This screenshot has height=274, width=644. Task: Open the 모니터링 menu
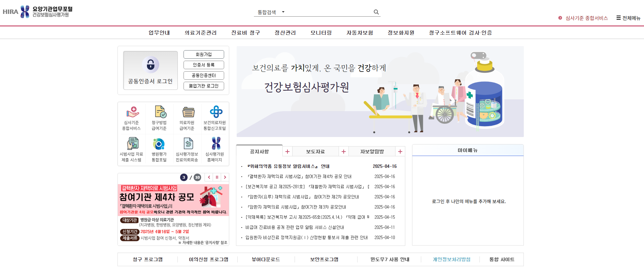[321, 33]
